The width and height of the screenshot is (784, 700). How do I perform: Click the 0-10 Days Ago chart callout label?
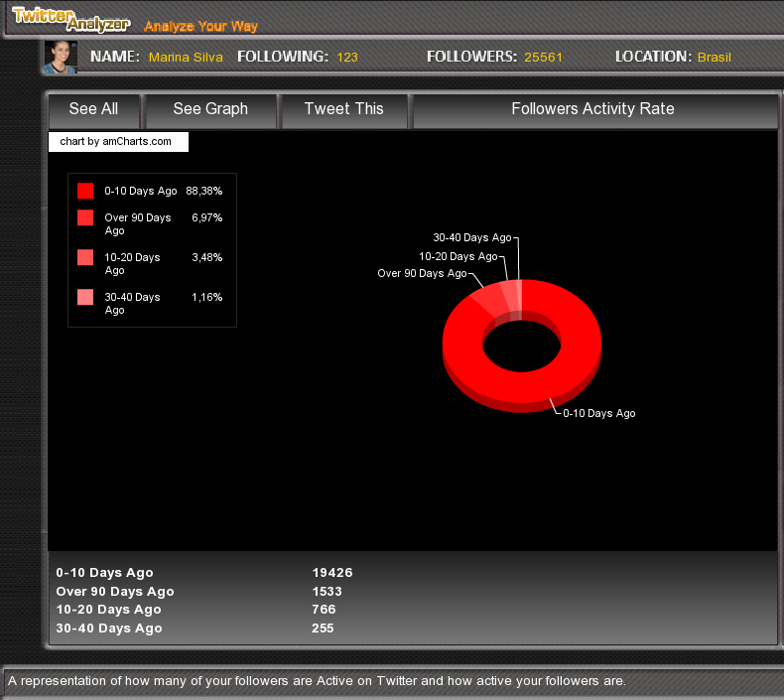click(x=599, y=413)
